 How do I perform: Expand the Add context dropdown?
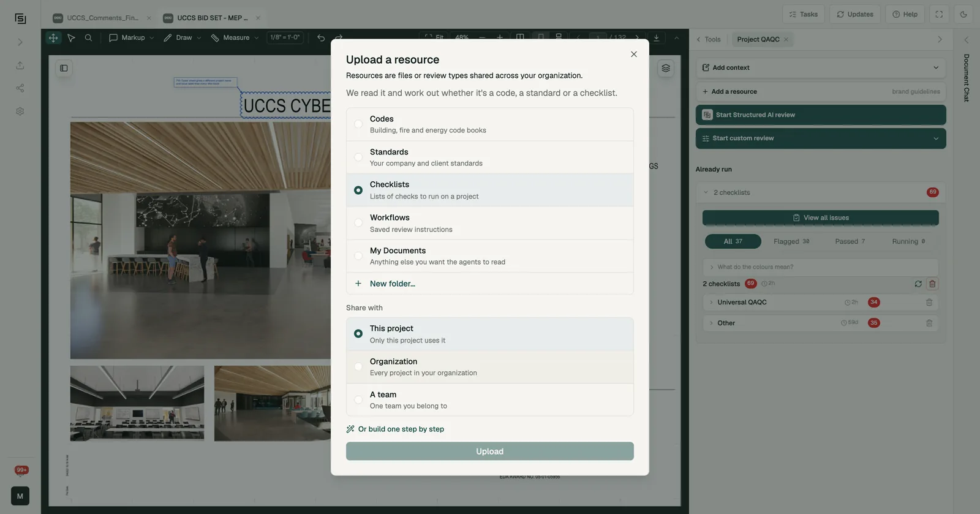821,68
